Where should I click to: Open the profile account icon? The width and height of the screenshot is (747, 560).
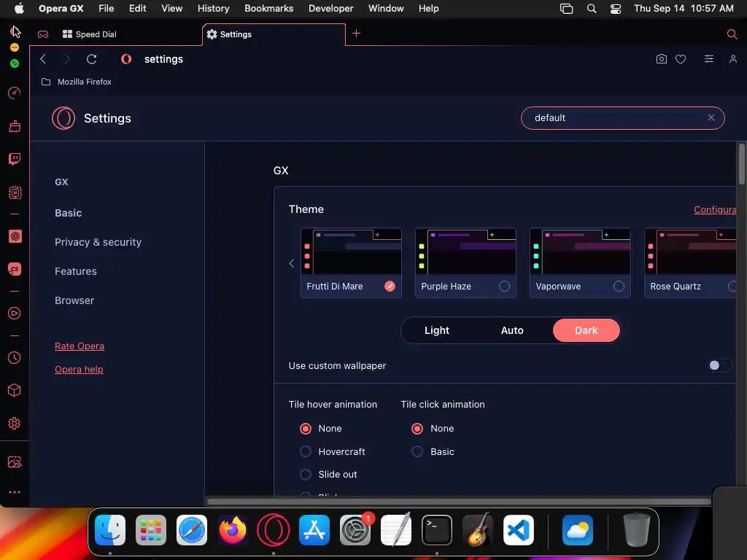click(x=732, y=58)
